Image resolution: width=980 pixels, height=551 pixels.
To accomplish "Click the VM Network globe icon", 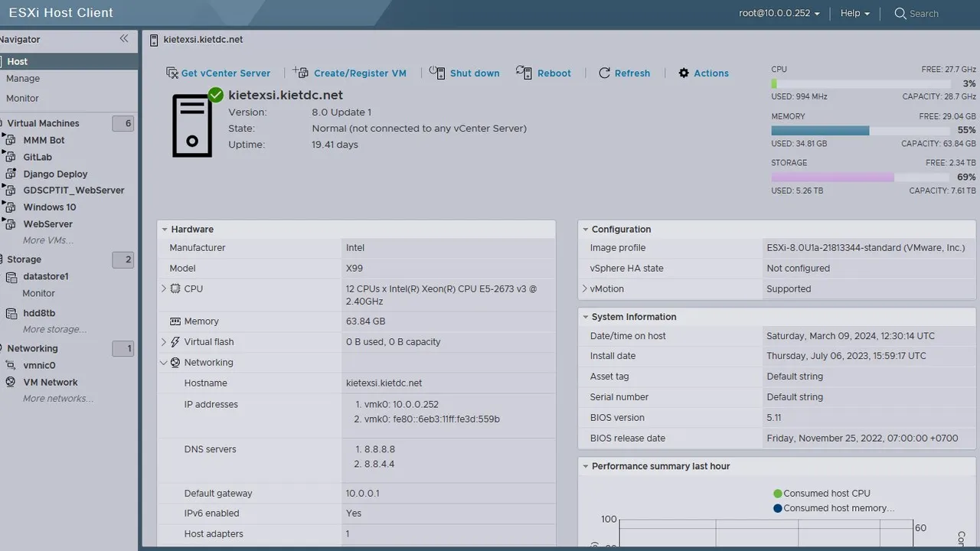I will (x=11, y=383).
